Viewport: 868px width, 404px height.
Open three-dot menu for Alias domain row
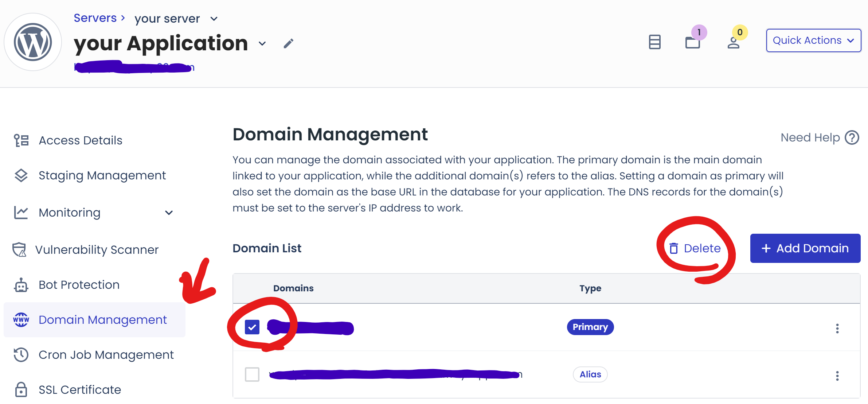click(837, 376)
